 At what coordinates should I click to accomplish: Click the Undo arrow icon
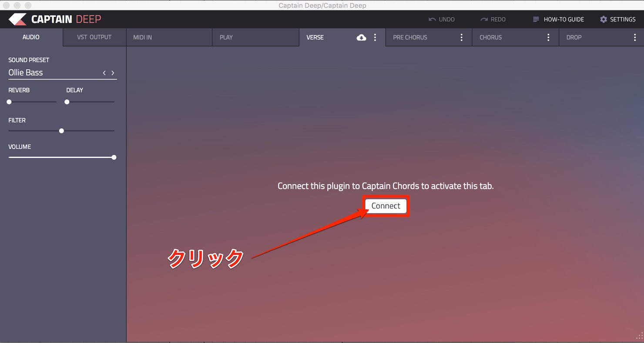click(432, 20)
